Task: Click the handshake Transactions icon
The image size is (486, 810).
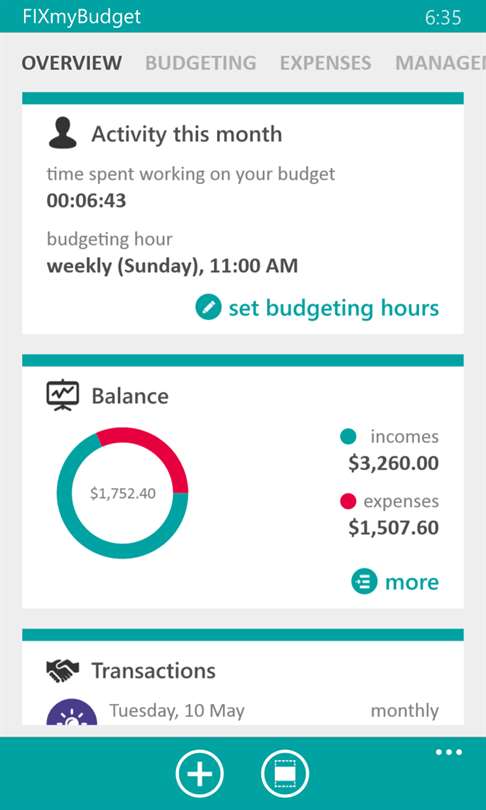Action: [62, 670]
